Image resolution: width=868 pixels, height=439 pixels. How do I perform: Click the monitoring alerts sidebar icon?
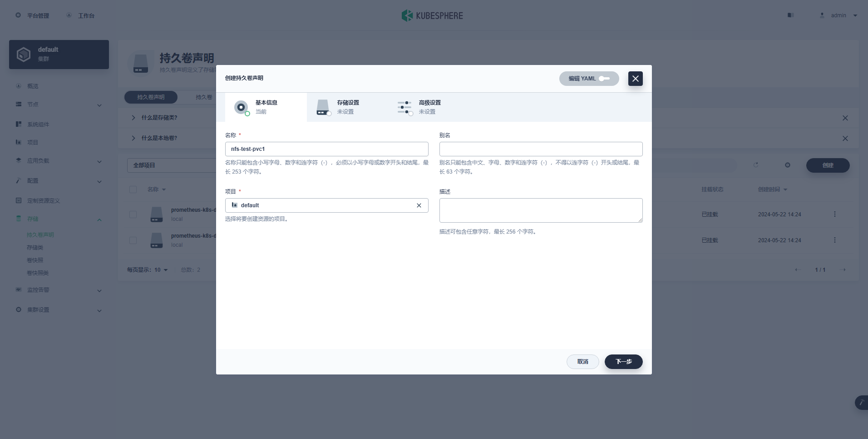coord(19,289)
